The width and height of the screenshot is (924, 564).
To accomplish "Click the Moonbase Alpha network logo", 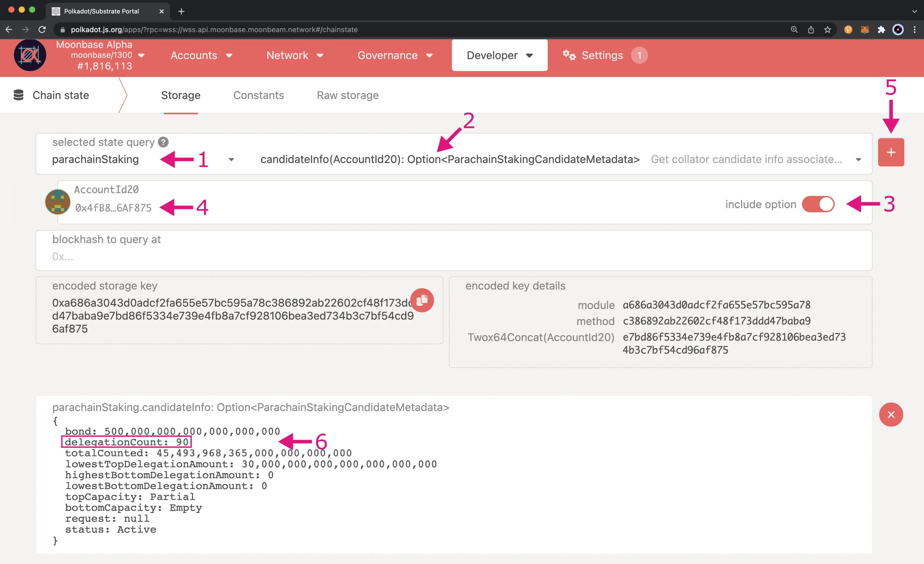I will 30,55.
